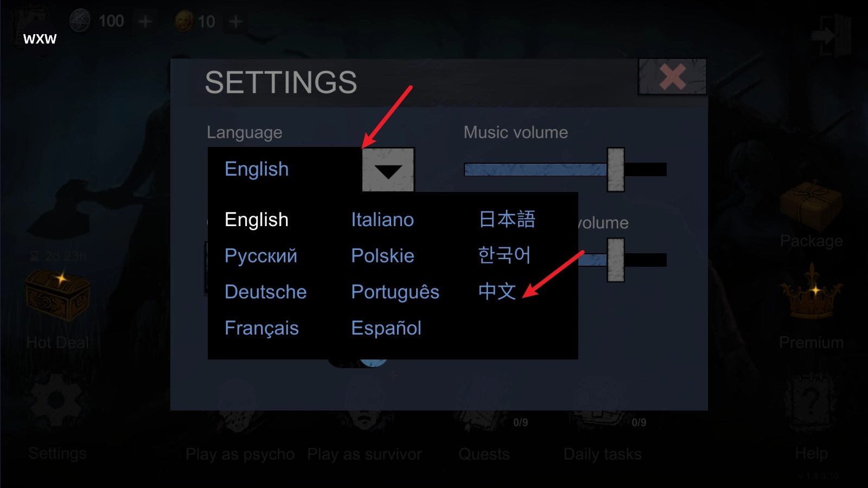
Task: Select English in the language list
Action: pos(257,220)
